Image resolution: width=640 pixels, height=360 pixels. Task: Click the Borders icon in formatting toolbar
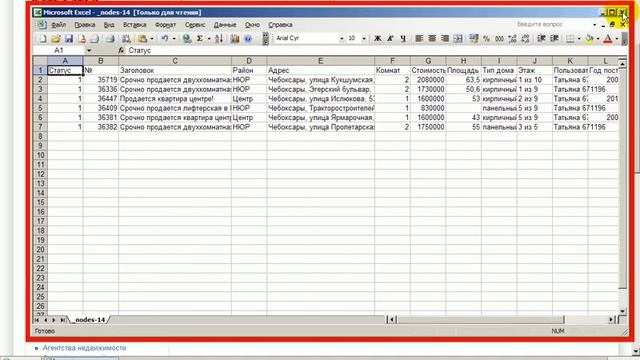tap(570, 39)
